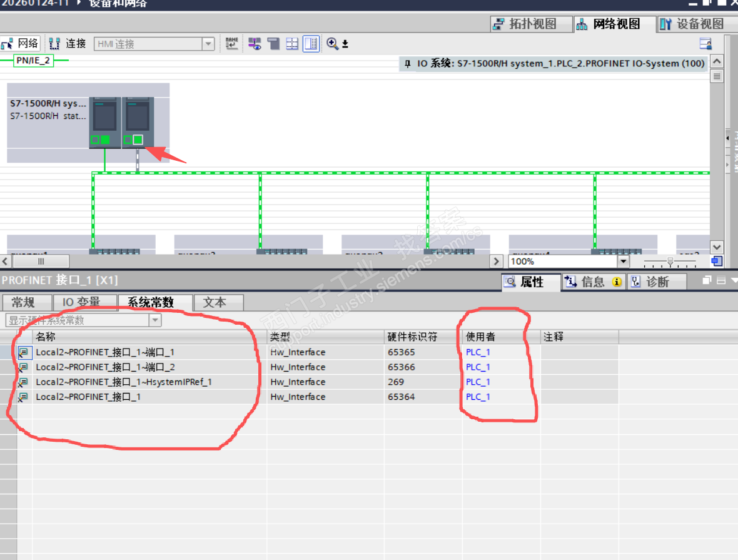738x560 pixels.
Task: Switch to the 网络视图 network view tab
Action: [614, 24]
